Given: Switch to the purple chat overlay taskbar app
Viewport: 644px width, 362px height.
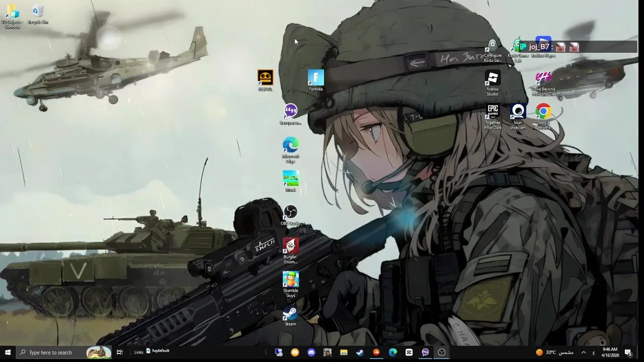Looking at the screenshot, I should (425, 352).
